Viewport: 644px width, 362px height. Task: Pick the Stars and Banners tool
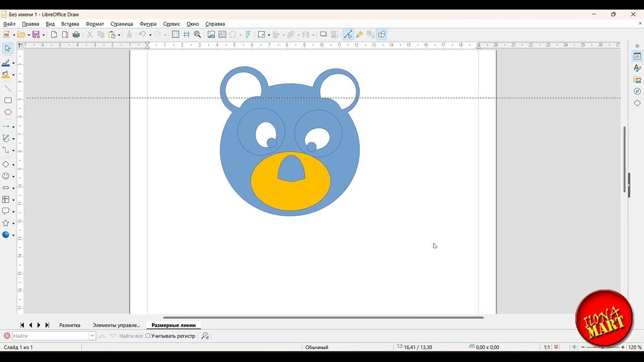coord(6,223)
